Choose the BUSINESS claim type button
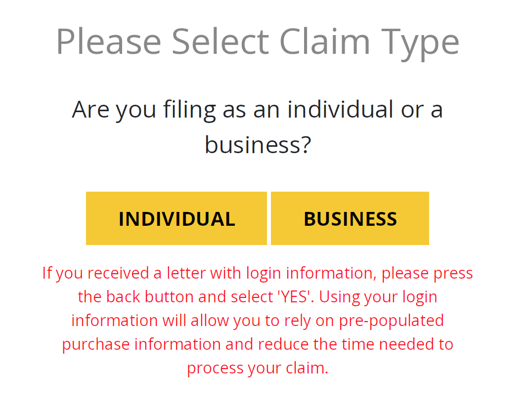This screenshot has height=413, width=532. click(350, 218)
